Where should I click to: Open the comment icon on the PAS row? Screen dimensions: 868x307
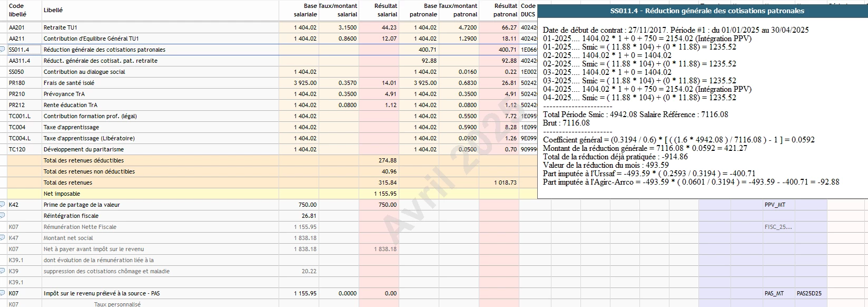click(x=3, y=293)
